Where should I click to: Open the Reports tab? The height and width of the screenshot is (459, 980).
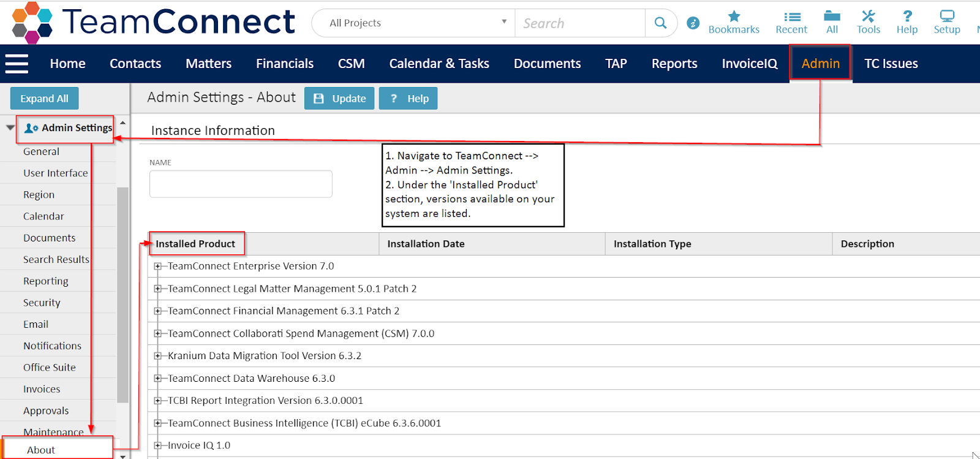coord(674,64)
